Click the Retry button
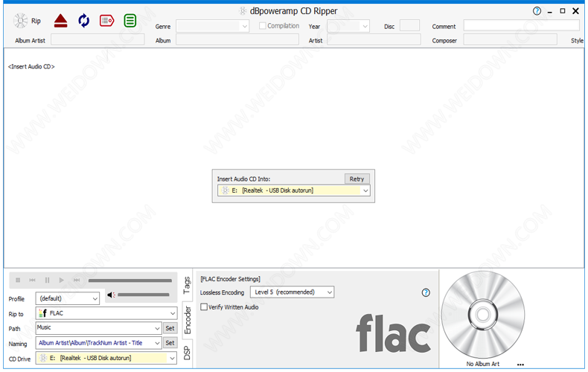The height and width of the screenshot is (372, 588). 357,179
